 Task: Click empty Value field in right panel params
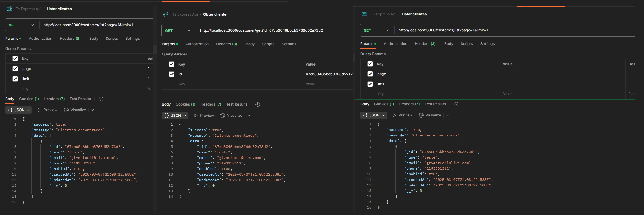[562, 94]
